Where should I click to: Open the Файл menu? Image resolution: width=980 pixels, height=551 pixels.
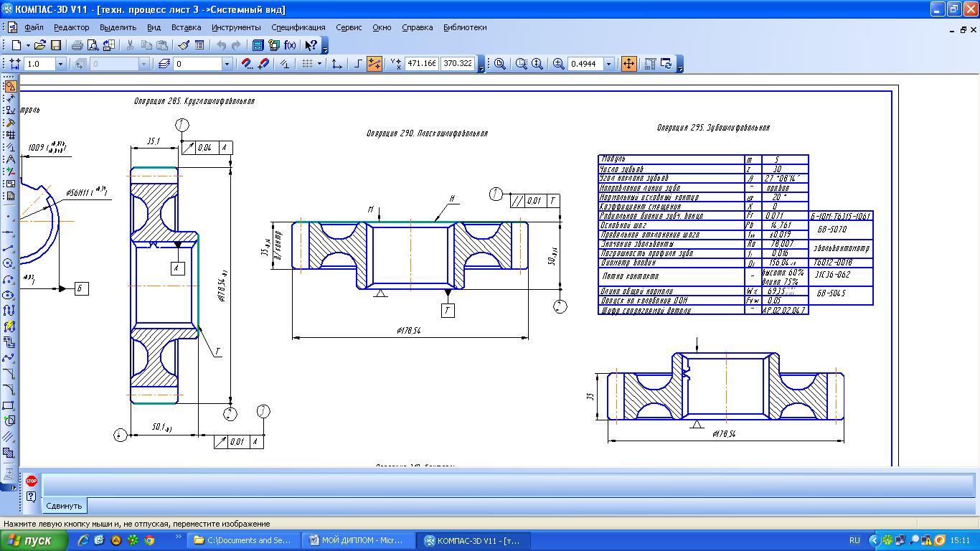click(x=34, y=27)
